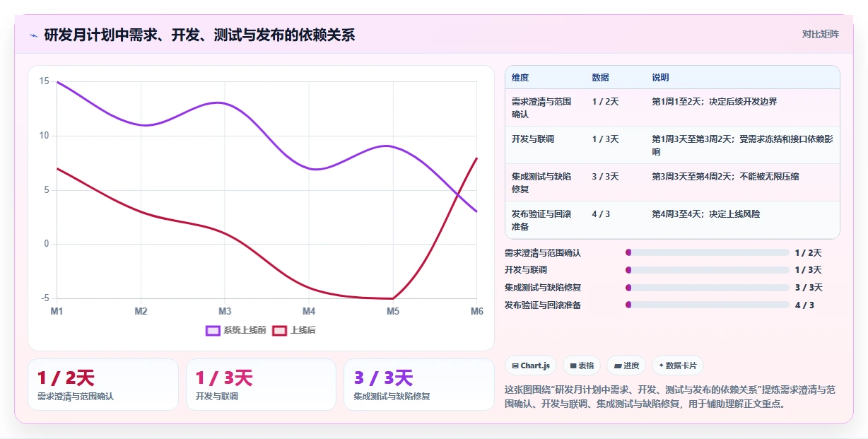The height and width of the screenshot is (439, 868).
Task: Toggle the 上线后 legend item
Action: pyautogui.click(x=293, y=330)
